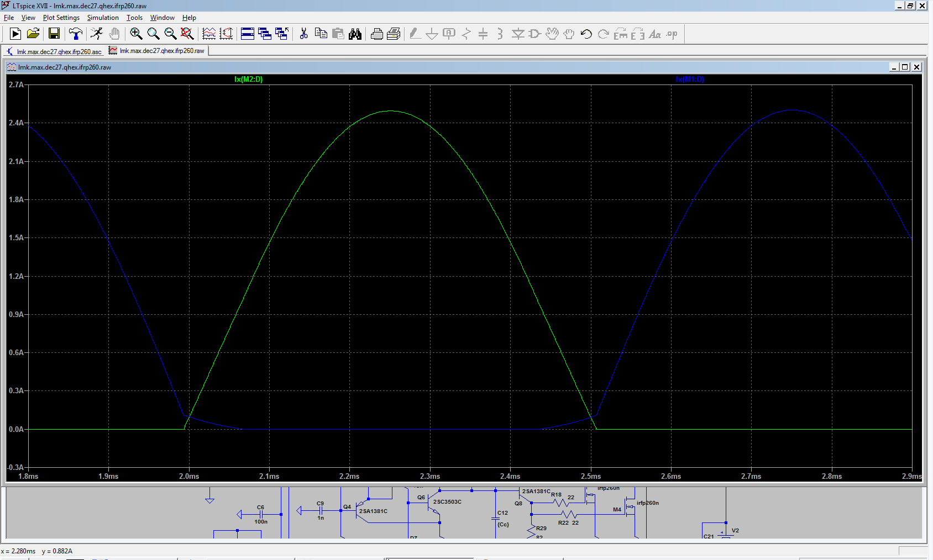Tile windows using the toolbar icon
Image resolution: width=933 pixels, height=560 pixels.
(x=248, y=34)
